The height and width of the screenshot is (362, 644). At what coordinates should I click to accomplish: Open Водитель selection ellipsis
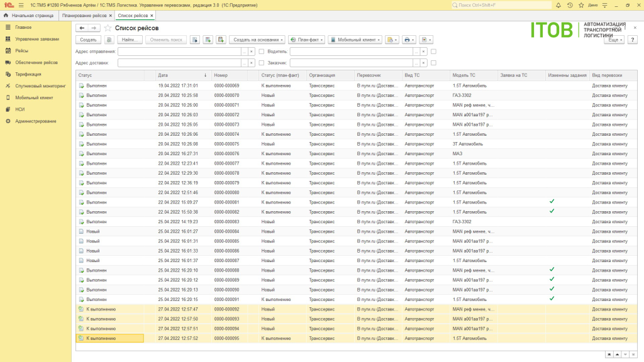tap(416, 52)
